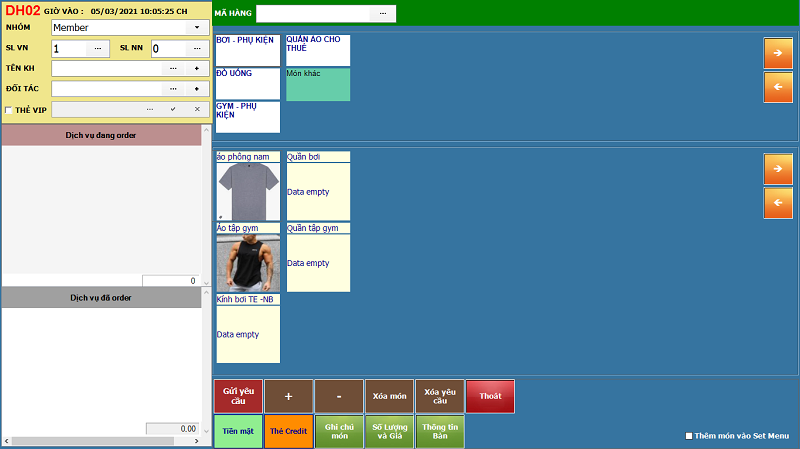Click the MÃ HÀNG input field
The height and width of the screenshot is (449, 800).
pos(313,14)
